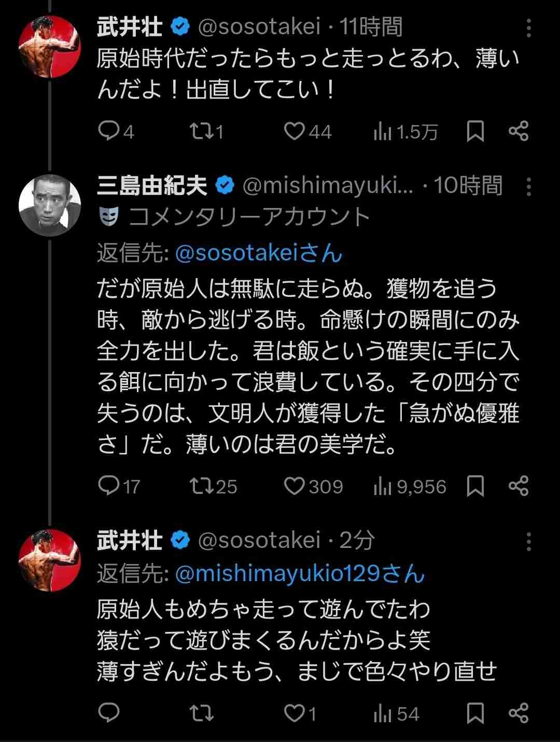Like the tweet with 309 likes
560x742 pixels.
(x=295, y=486)
